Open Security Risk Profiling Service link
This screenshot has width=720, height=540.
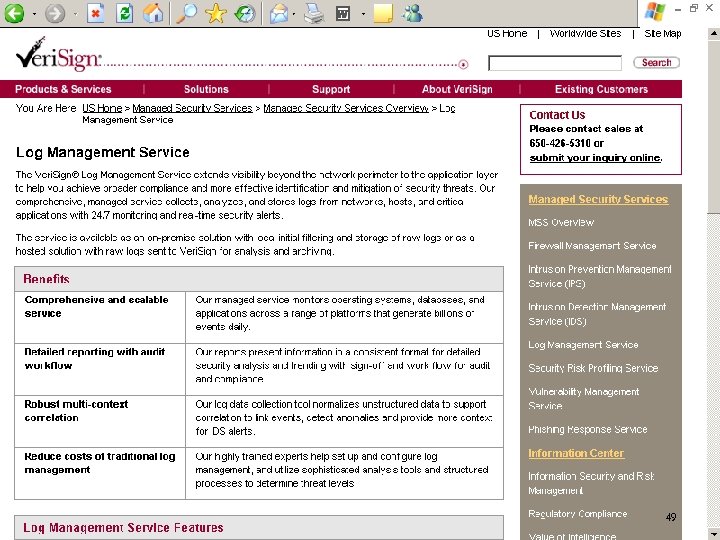pos(593,368)
